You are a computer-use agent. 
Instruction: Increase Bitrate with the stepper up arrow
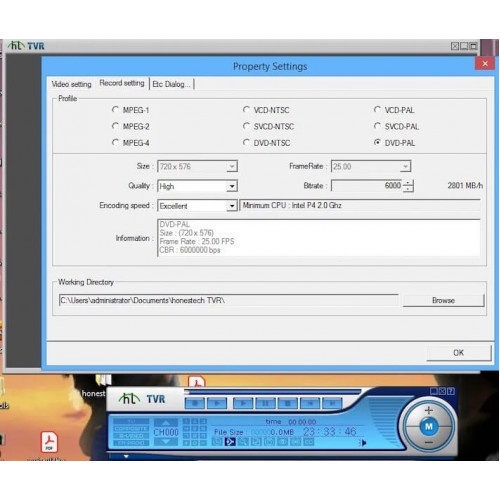point(408,183)
